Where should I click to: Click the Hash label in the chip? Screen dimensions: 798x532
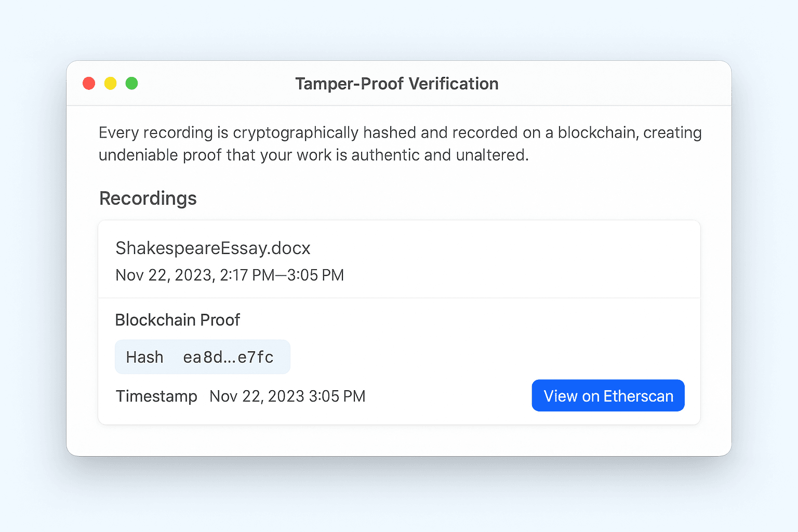pos(144,357)
